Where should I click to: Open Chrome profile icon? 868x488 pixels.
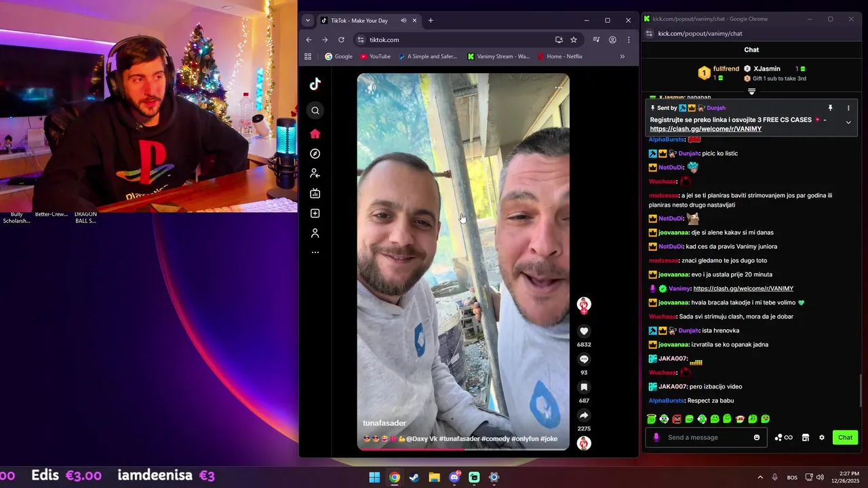click(x=612, y=40)
